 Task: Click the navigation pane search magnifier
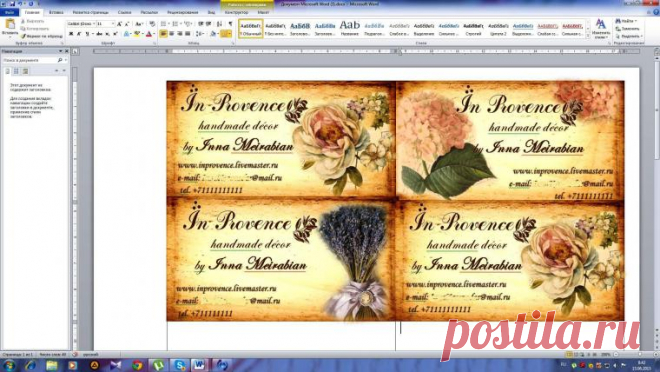pos(60,60)
